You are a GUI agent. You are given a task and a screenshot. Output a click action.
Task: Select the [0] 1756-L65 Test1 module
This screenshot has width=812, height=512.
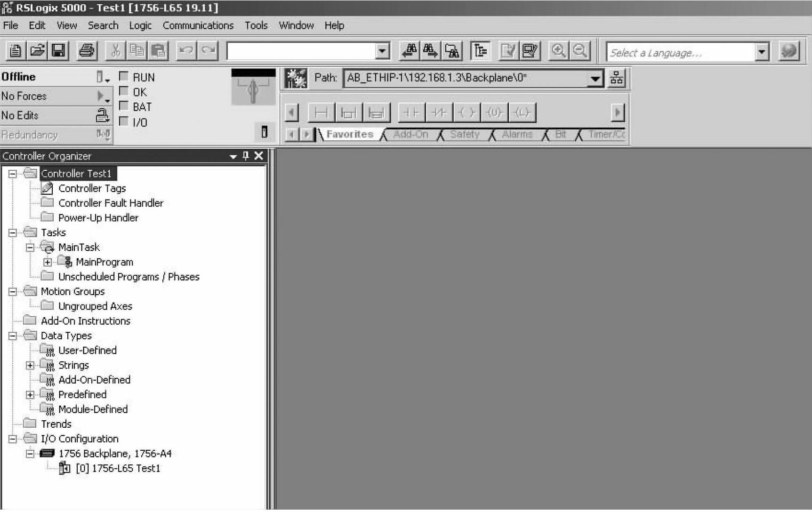click(118, 469)
